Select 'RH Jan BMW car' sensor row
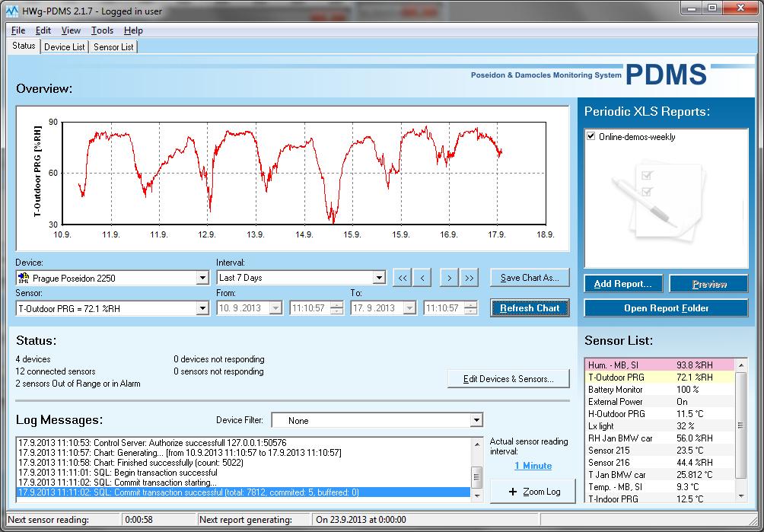 click(660, 438)
